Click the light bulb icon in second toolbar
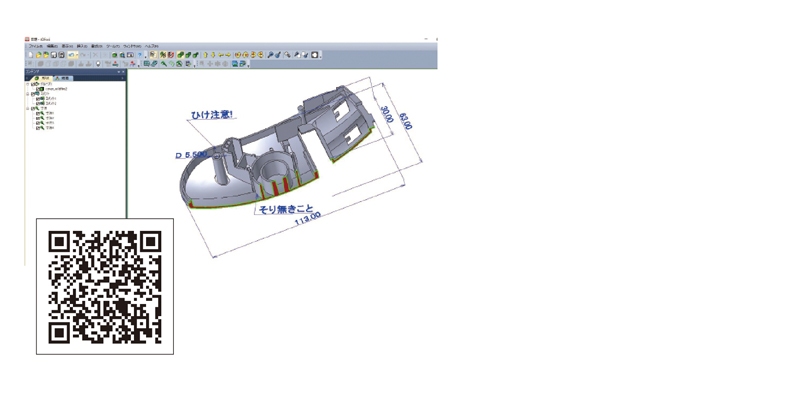This screenshot has height=400, width=800. [x=97, y=64]
